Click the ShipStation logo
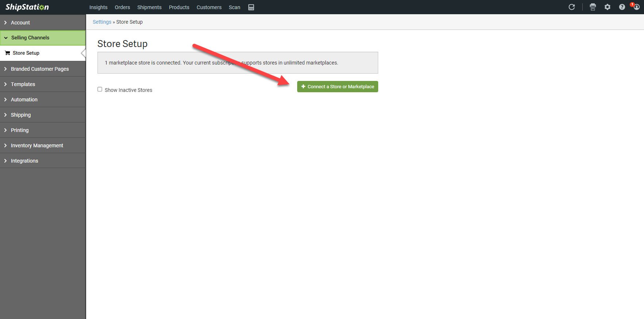Viewport: 644px width, 319px height. coord(27,7)
